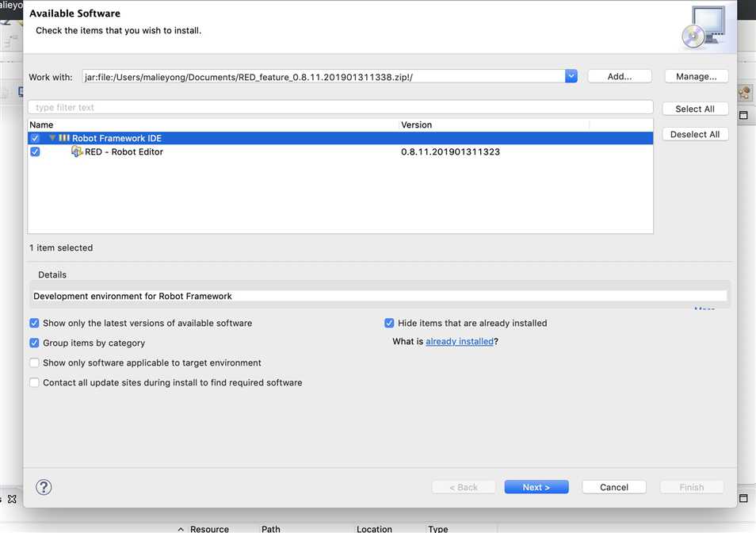756x533 pixels.
Task: Click the Resource column header in background view
Action: point(209,529)
